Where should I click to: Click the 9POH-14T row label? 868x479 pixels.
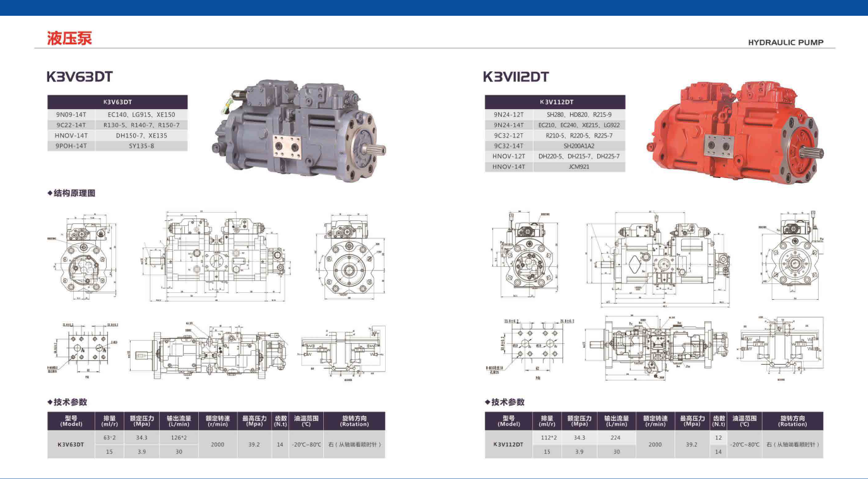(x=71, y=146)
